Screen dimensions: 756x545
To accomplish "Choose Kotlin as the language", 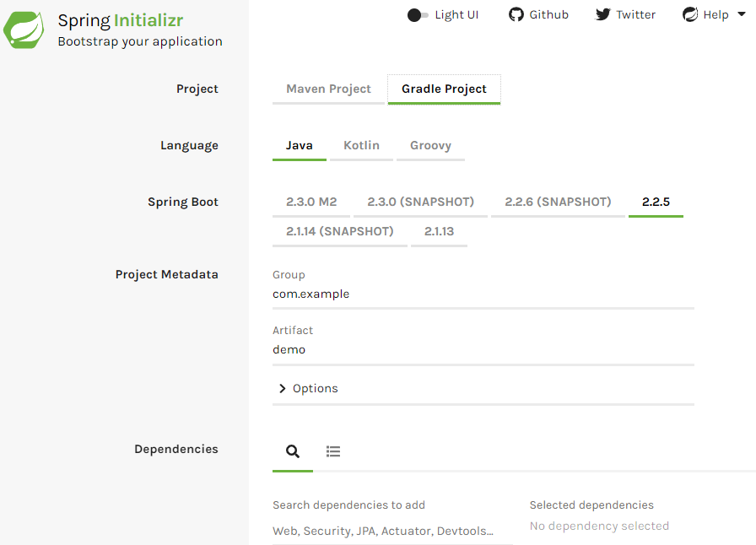I will click(362, 146).
